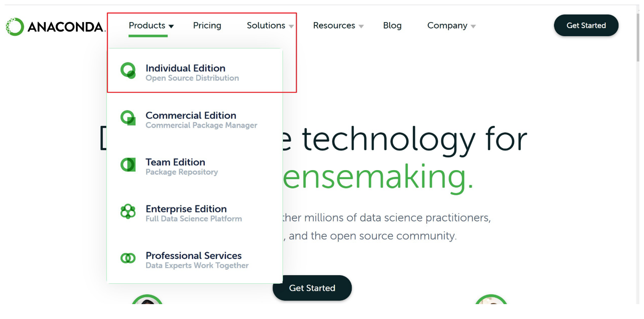Go to the Pricing page
This screenshot has width=644, height=319.
click(x=207, y=26)
